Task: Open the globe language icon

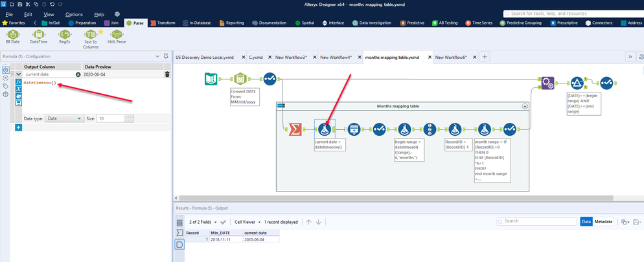Action: [117, 14]
